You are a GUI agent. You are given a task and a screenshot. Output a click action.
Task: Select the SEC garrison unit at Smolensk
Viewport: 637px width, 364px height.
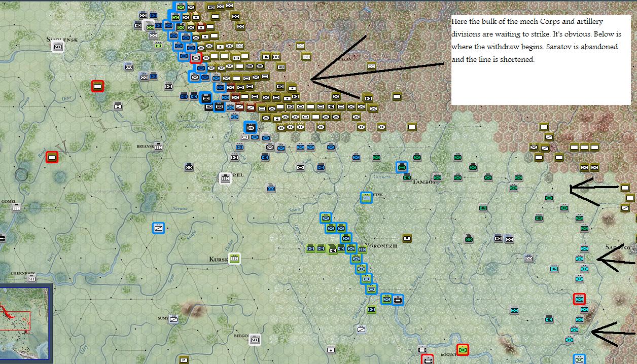[57, 47]
